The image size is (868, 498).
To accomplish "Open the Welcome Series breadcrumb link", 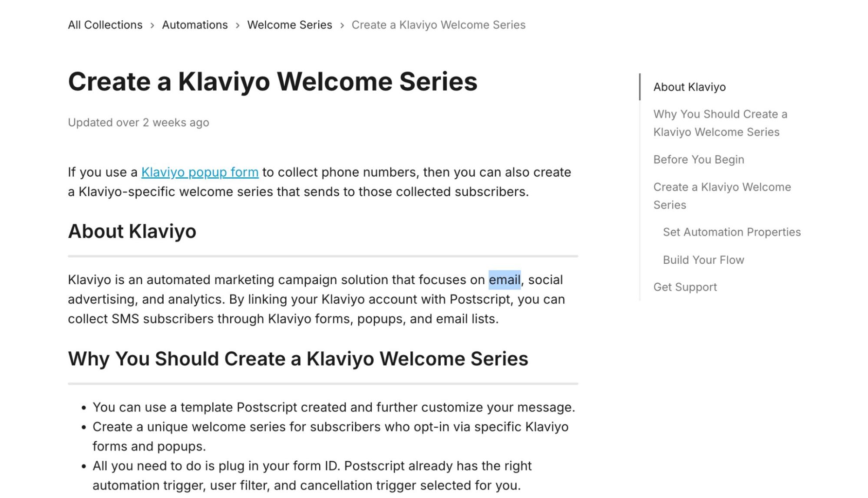I will 290,25.
